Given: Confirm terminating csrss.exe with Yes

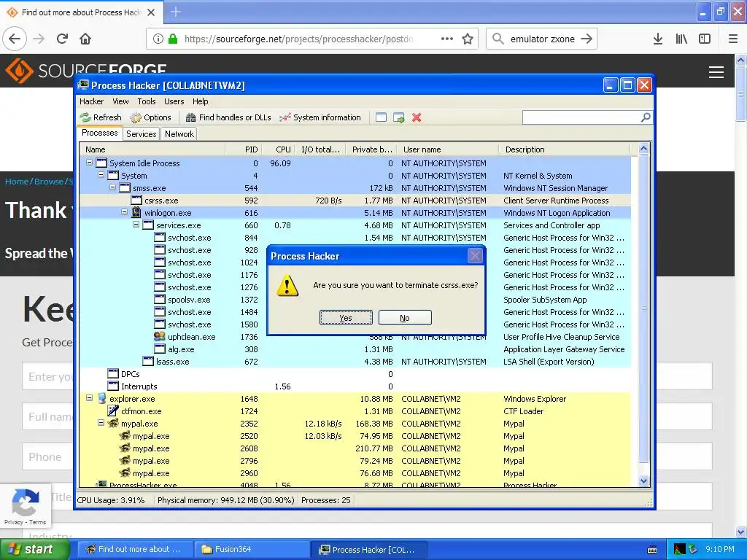Looking at the screenshot, I should pyautogui.click(x=346, y=318).
